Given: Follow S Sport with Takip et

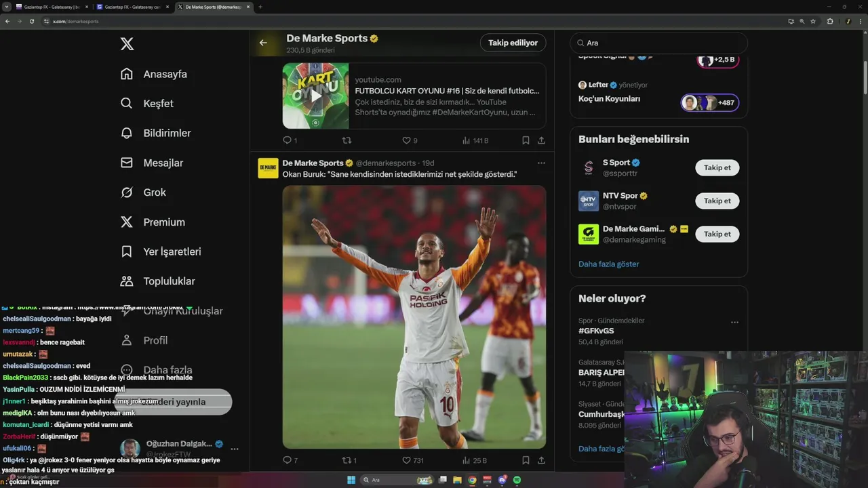Looking at the screenshot, I should 717,167.
